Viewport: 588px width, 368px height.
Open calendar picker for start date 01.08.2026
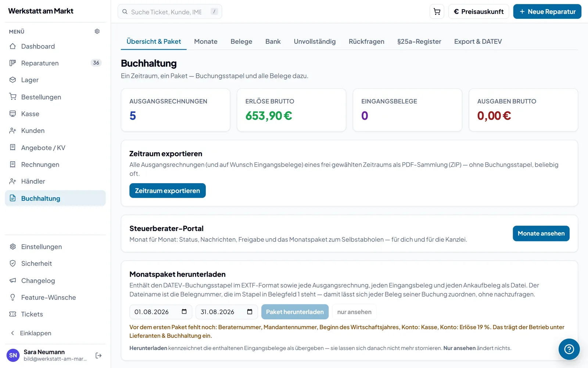(x=184, y=312)
